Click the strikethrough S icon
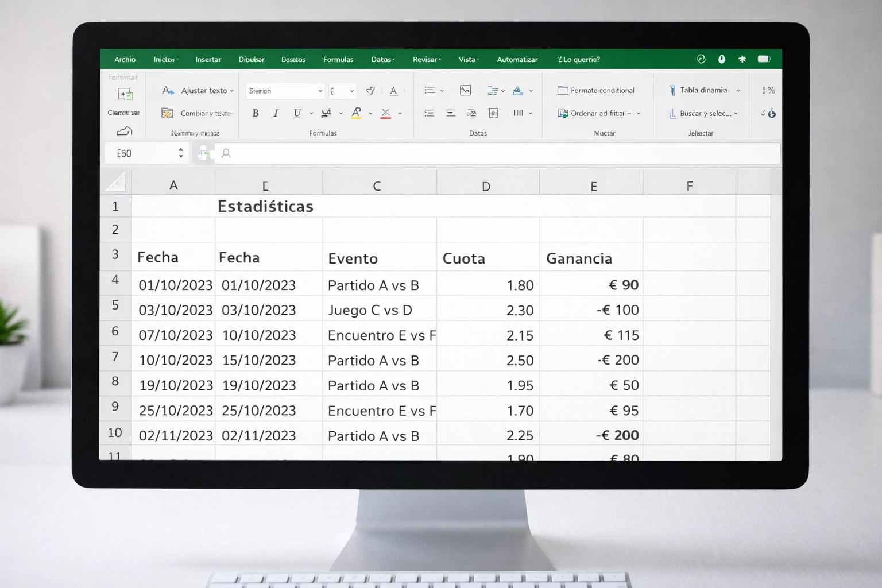 click(326, 113)
